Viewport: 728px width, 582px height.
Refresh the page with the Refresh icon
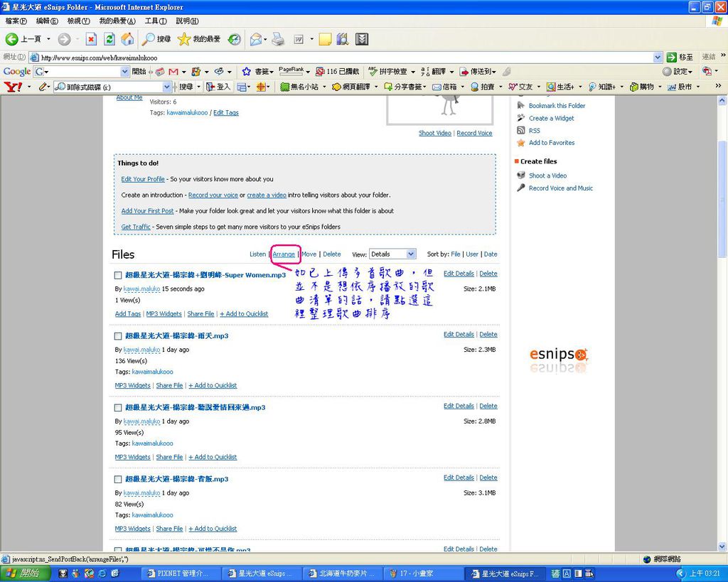(x=109, y=40)
